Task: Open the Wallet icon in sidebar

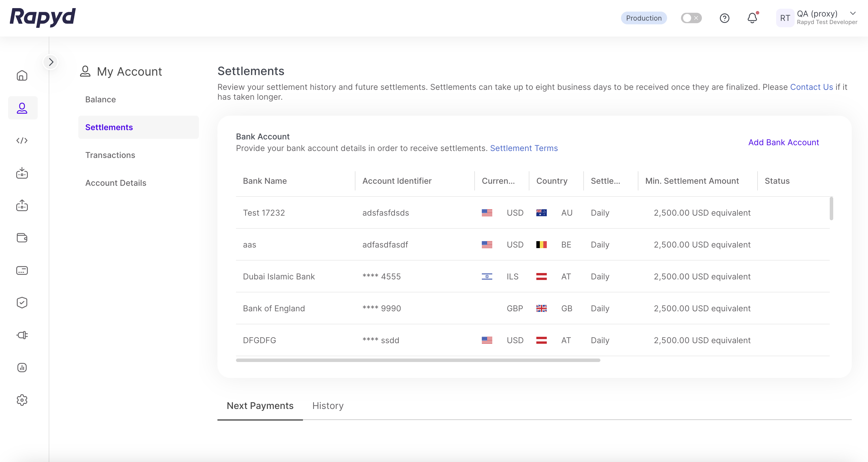Action: 22,238
